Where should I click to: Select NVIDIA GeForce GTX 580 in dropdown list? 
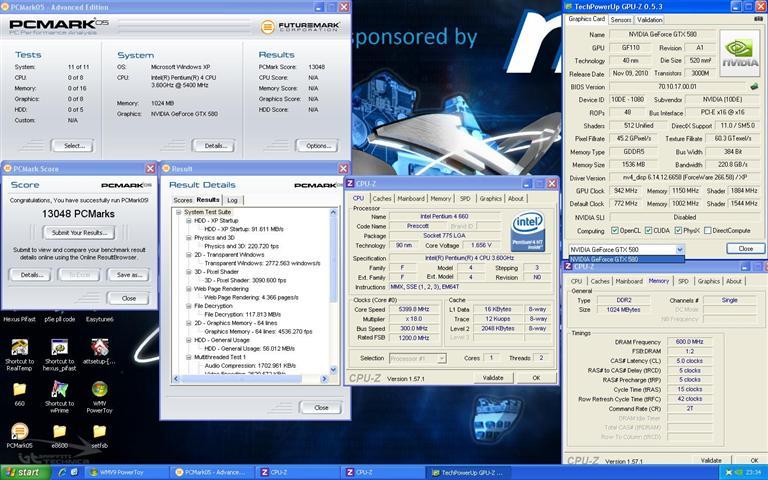point(626,259)
